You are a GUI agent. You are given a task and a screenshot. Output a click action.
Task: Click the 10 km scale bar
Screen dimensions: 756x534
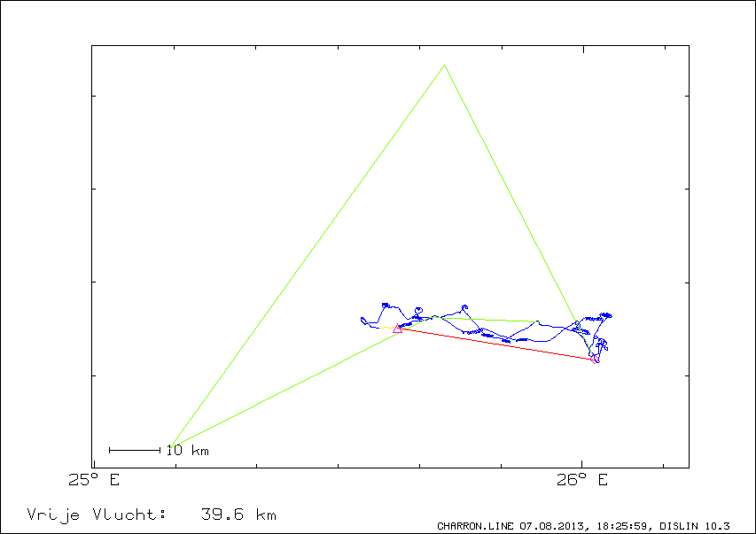[135, 451]
